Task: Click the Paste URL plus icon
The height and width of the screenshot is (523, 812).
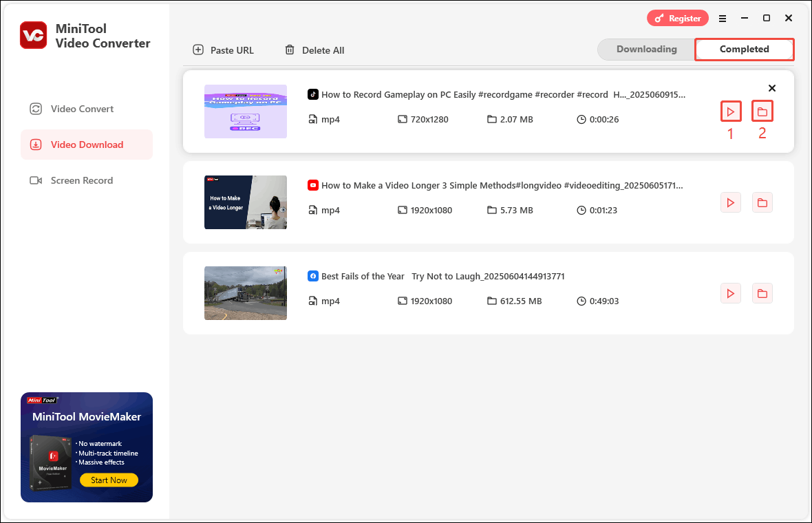Action: [198, 50]
